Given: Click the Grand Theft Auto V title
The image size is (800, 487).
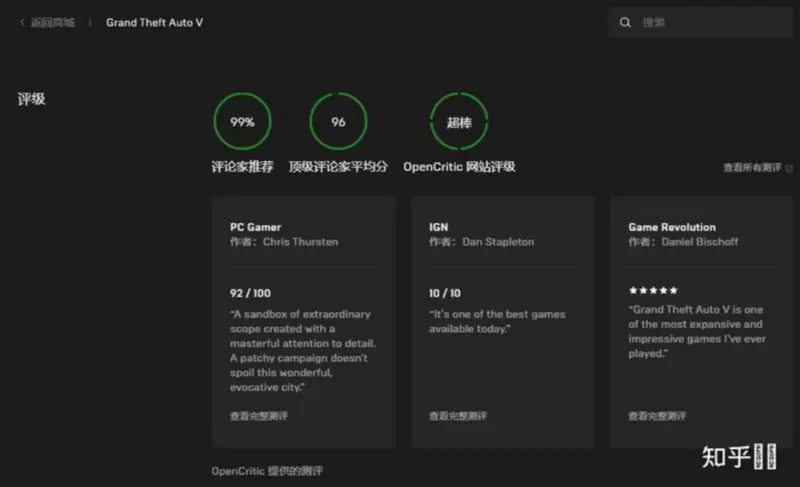Looking at the screenshot, I should pyautogui.click(x=155, y=22).
